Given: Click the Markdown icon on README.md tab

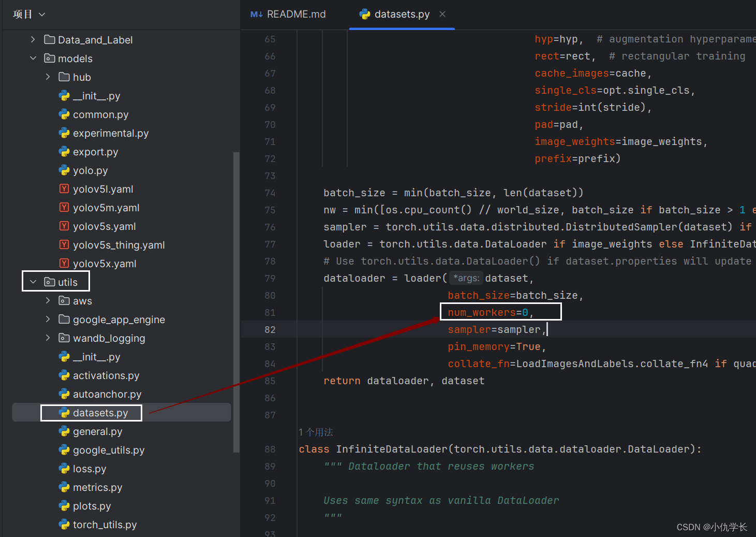Looking at the screenshot, I should pyautogui.click(x=256, y=14).
